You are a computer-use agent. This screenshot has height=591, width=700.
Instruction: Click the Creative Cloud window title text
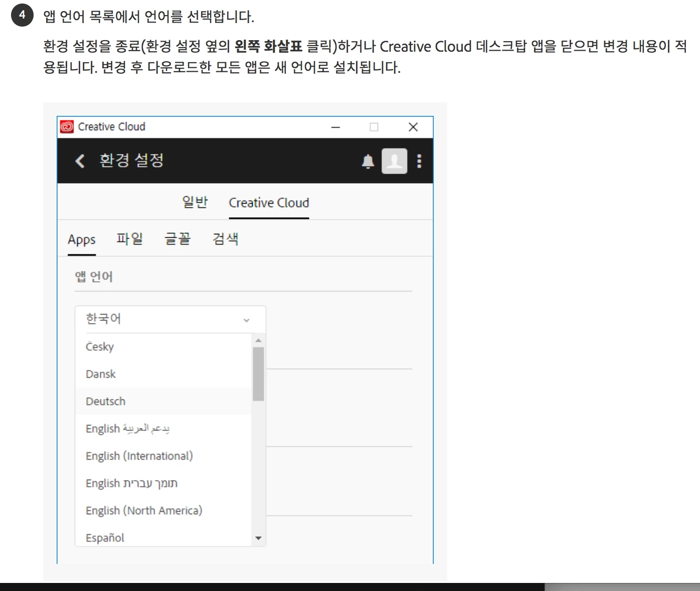[x=111, y=126]
